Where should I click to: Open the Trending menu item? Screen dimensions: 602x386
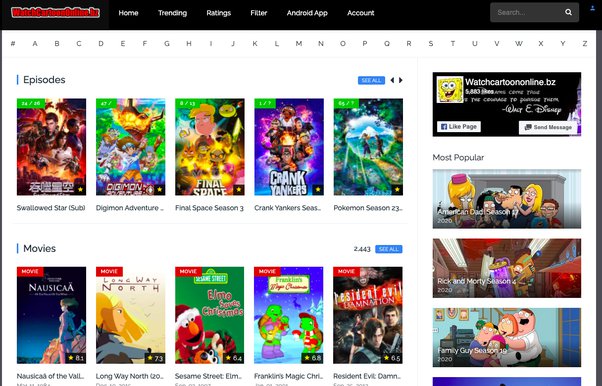tap(172, 13)
